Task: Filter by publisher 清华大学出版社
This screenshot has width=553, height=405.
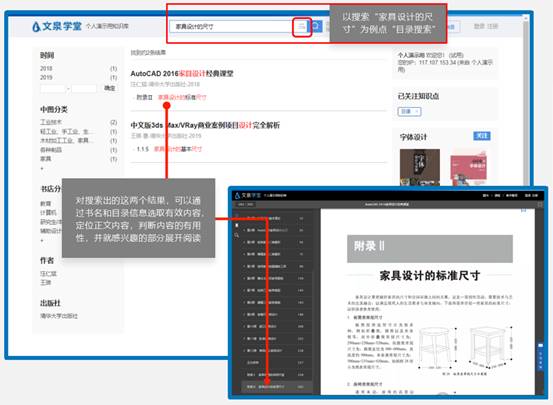Action: coord(59,316)
